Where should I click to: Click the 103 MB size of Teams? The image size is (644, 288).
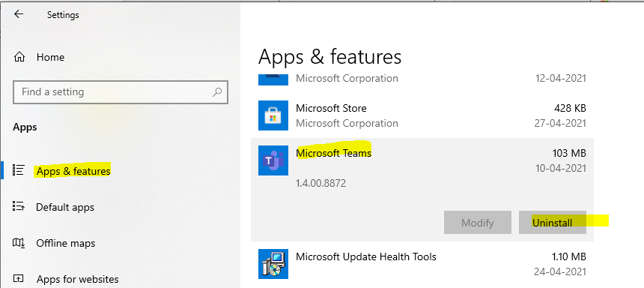pyautogui.click(x=569, y=153)
